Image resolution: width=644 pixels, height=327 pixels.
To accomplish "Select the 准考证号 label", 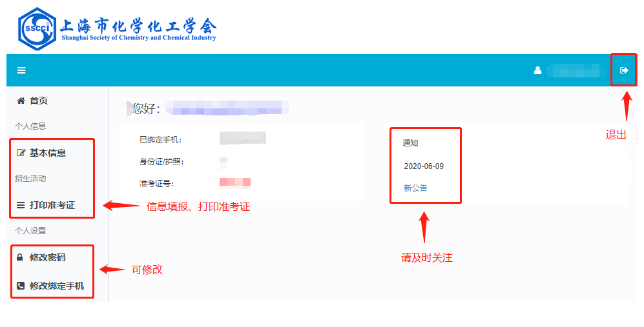I will click(x=156, y=183).
